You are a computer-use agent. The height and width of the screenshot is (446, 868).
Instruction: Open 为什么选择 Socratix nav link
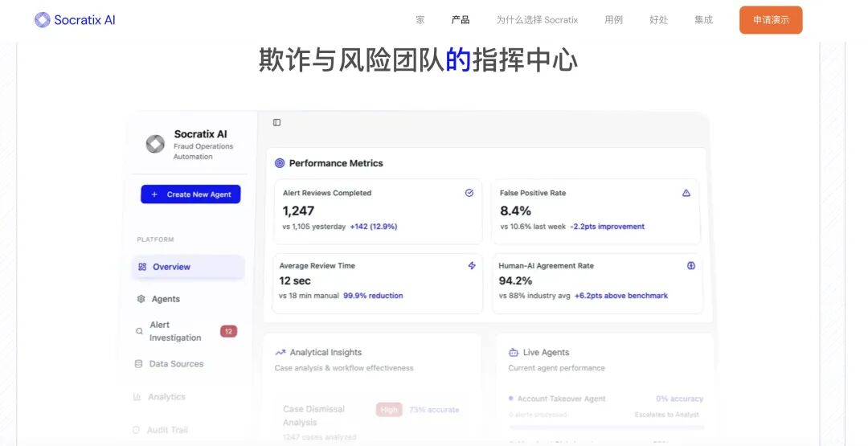point(537,20)
